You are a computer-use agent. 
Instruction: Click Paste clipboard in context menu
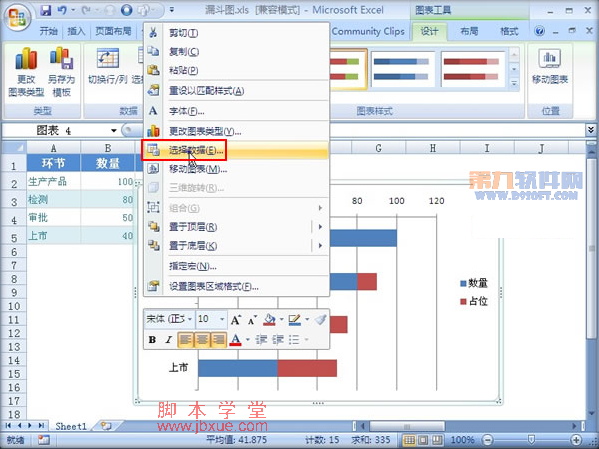(153, 70)
